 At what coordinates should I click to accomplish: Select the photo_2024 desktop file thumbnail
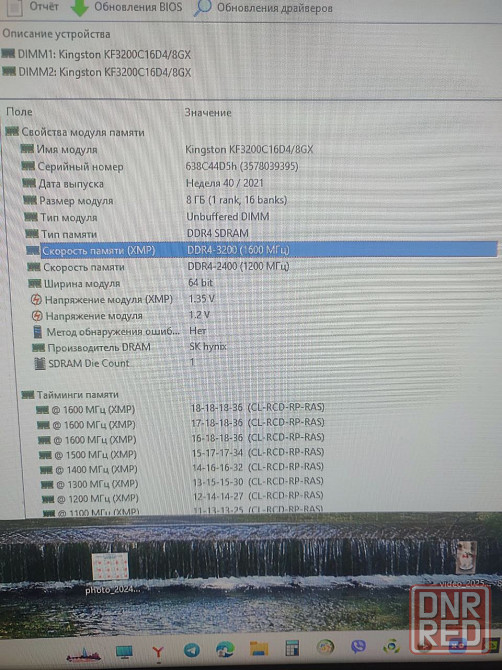tap(111, 566)
